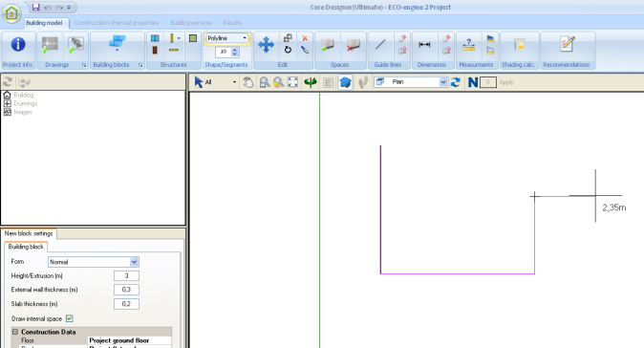Screen dimensions: 644x348
Task: Click the zoom extents icon in view toolbar
Action: point(292,82)
